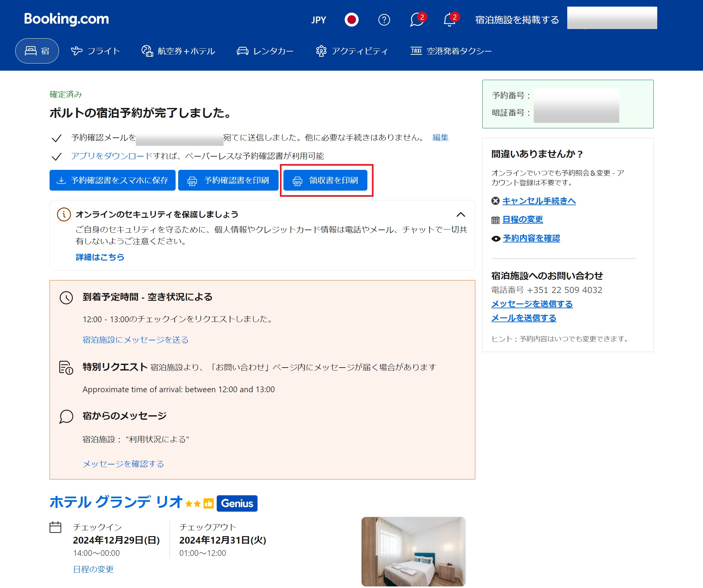This screenshot has width=703, height=588.
Task: Collapse the online security notice chevron
Action: pos(461,215)
